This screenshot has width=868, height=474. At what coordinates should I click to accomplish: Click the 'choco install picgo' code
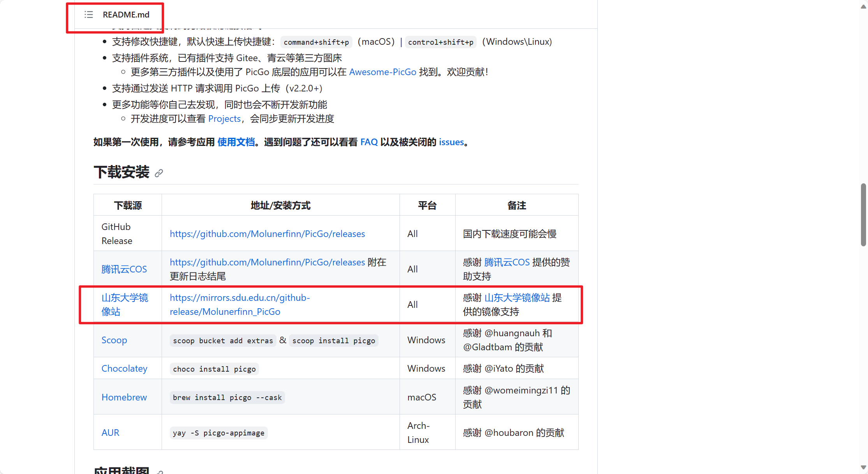pos(214,369)
